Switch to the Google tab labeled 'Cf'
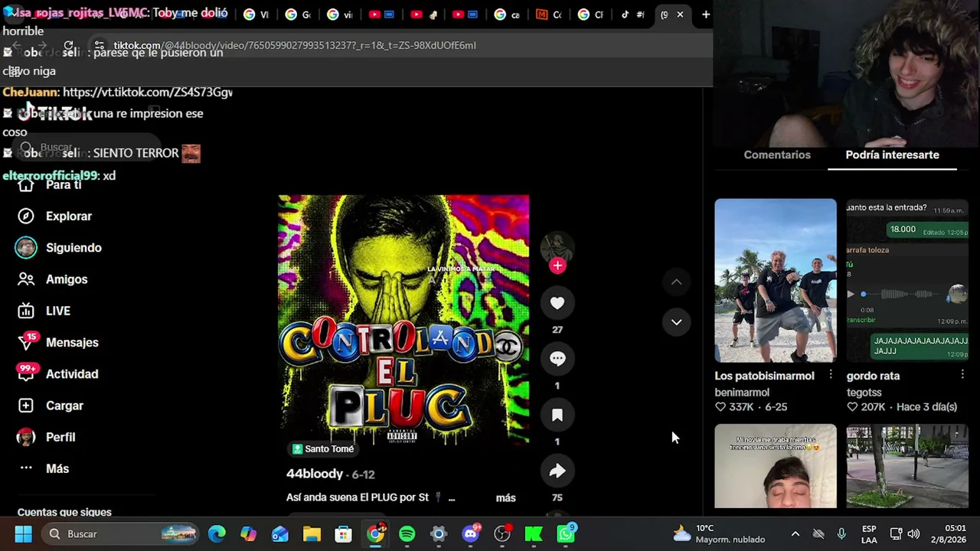The height and width of the screenshot is (551, 980). coord(592,15)
